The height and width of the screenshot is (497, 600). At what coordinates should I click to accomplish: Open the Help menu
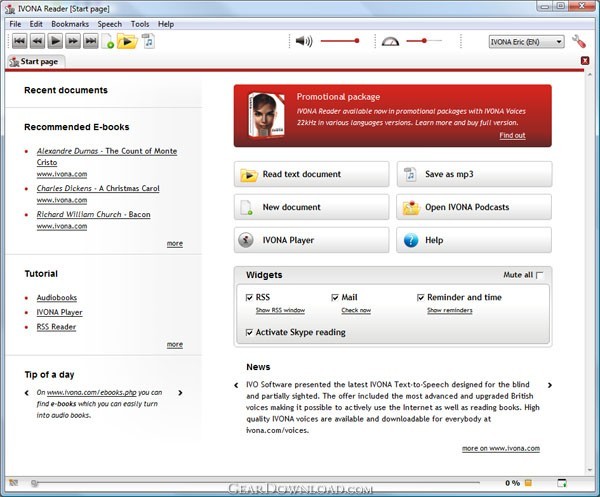coord(166,24)
